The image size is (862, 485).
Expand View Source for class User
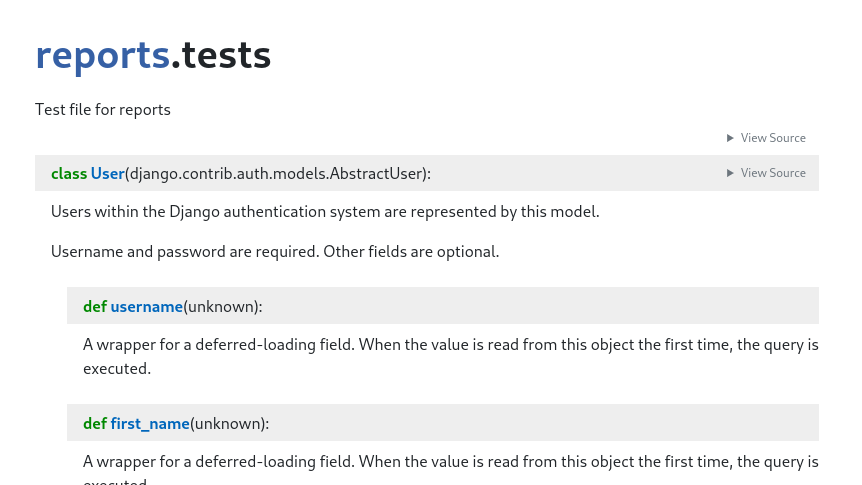[766, 173]
